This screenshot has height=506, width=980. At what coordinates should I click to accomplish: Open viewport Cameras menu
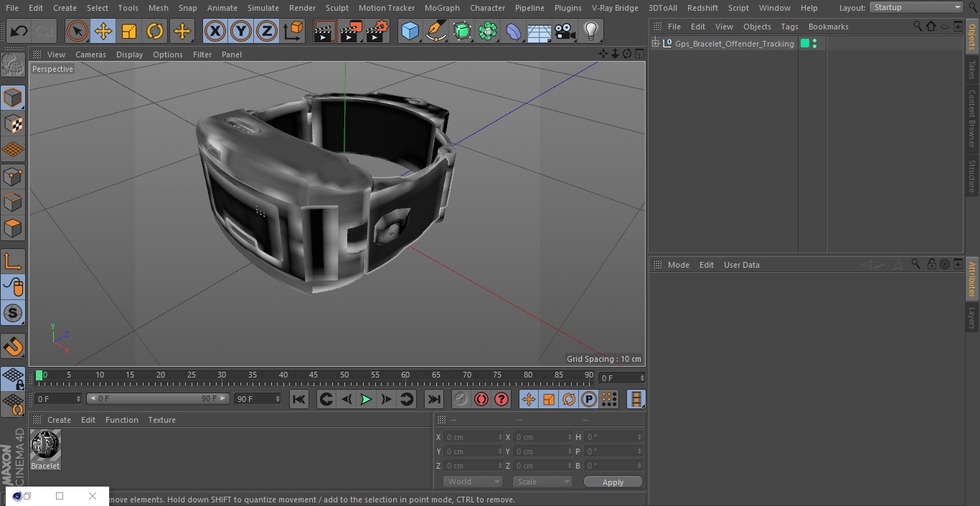pos(90,55)
